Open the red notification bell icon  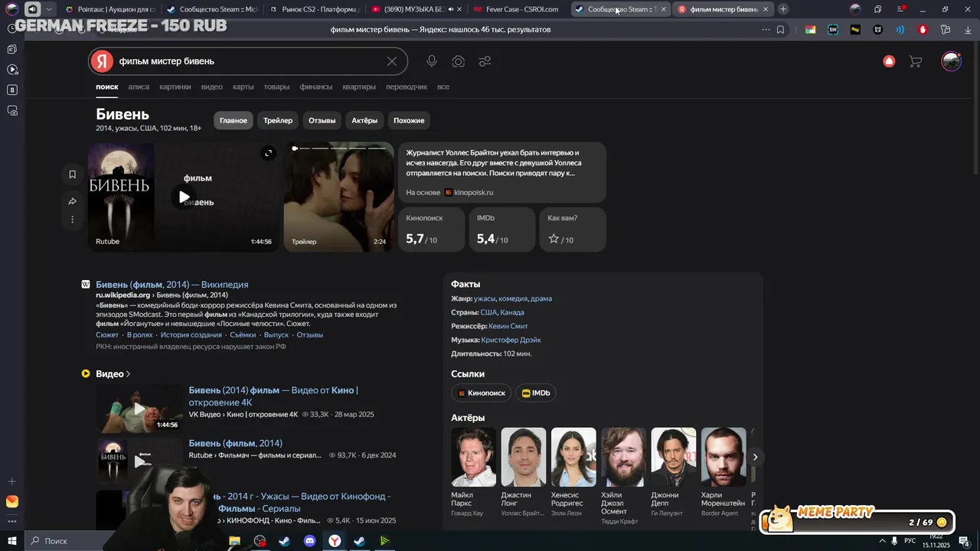(889, 61)
